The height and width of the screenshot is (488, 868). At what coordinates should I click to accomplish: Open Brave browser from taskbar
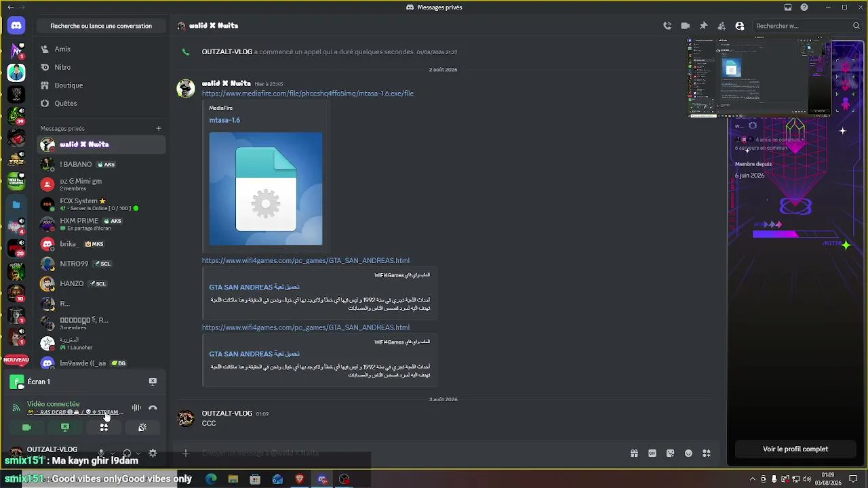(x=300, y=479)
